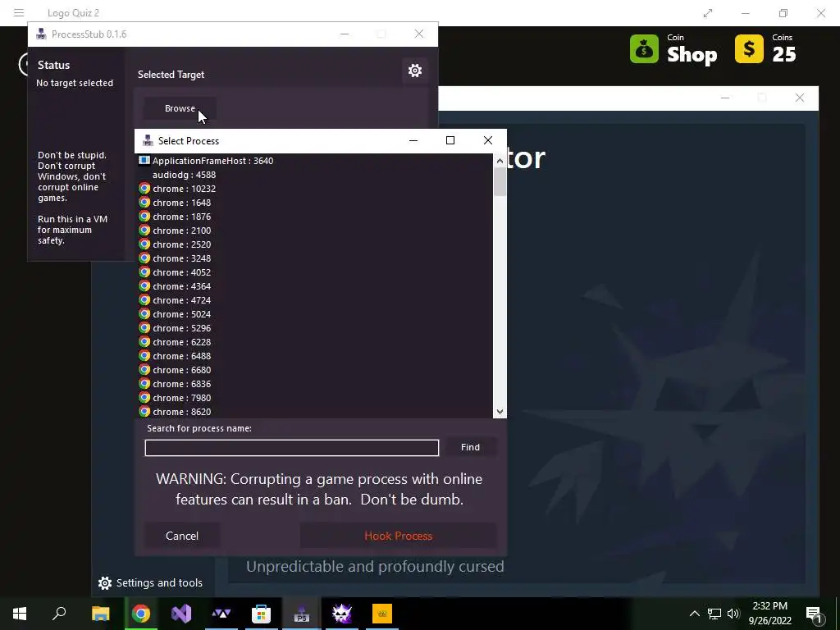Select chrome : 3248 process
Image resolution: width=840 pixels, height=630 pixels.
pyautogui.click(x=315, y=258)
